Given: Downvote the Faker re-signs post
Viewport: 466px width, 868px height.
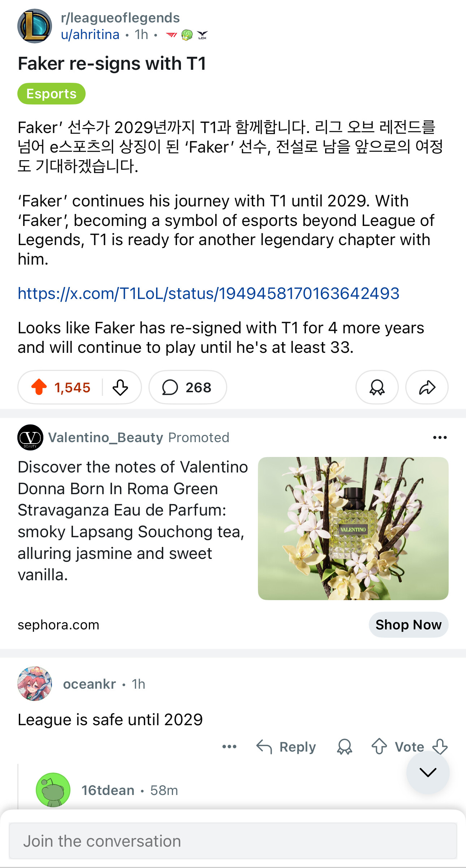Looking at the screenshot, I should tap(120, 387).
